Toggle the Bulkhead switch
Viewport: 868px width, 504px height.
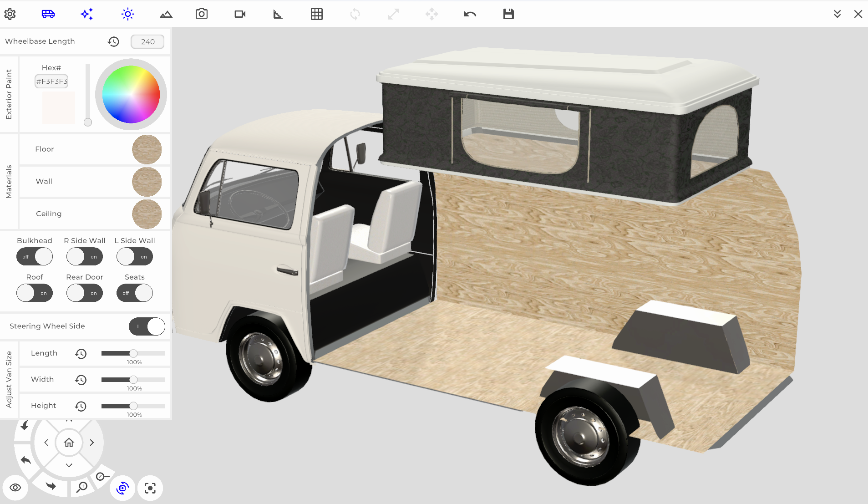click(x=35, y=256)
